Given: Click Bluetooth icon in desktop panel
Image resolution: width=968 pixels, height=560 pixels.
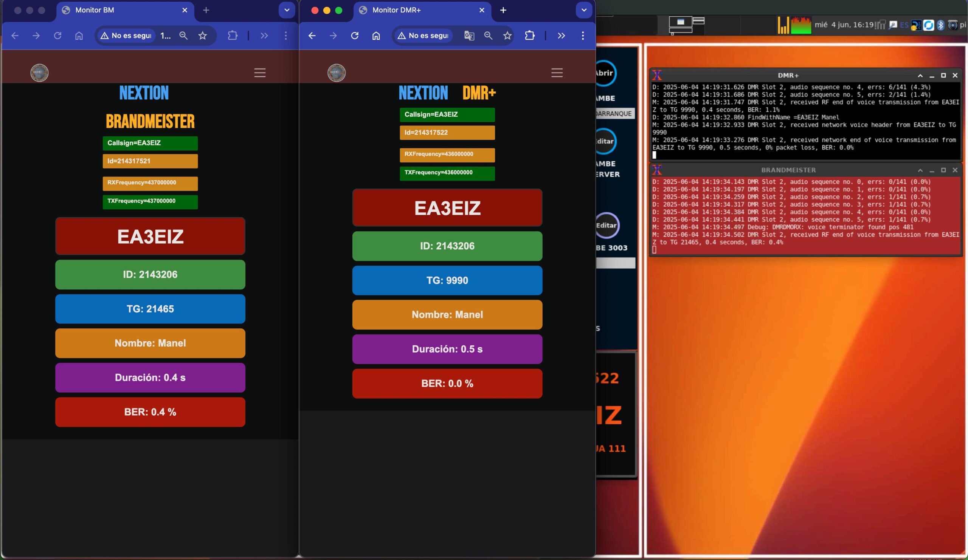Looking at the screenshot, I should [x=940, y=25].
